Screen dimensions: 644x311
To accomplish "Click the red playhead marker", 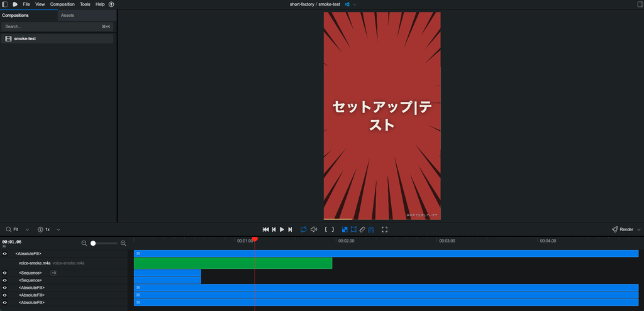I will [x=255, y=239].
